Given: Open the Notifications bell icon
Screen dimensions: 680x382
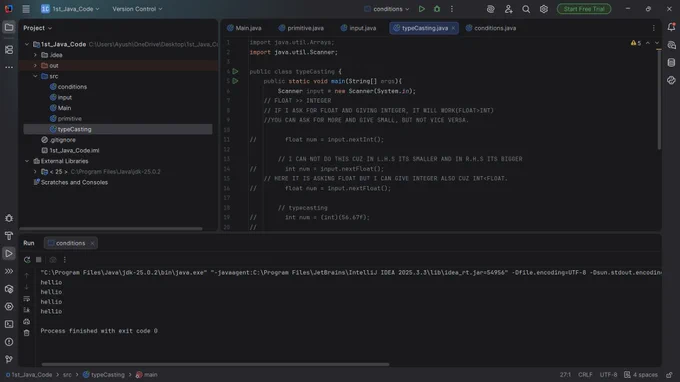Looking at the screenshot, I should (671, 27).
